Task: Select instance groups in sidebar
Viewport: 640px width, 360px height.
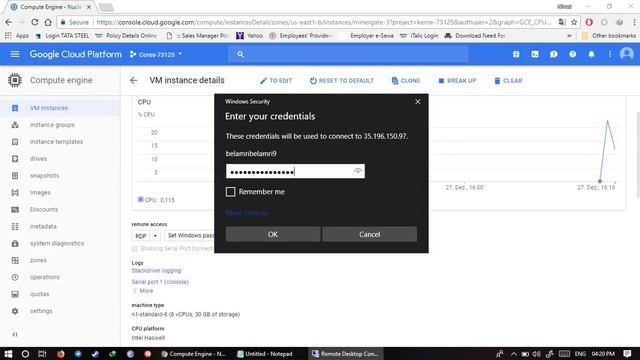Action: pos(60,125)
